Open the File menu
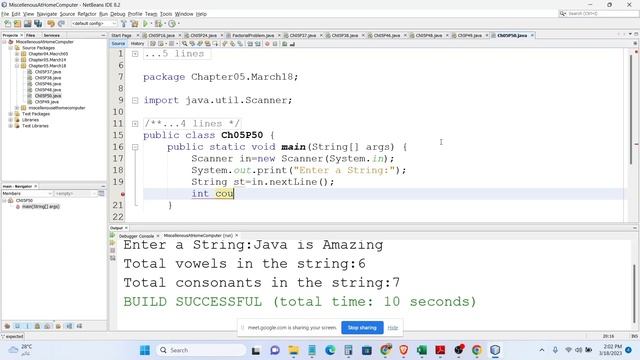 [x=5, y=14]
